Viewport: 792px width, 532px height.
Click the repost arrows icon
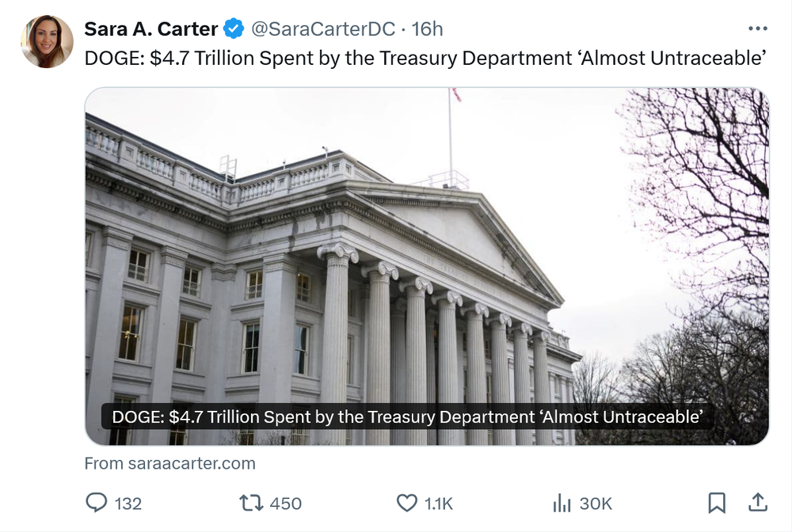(249, 503)
